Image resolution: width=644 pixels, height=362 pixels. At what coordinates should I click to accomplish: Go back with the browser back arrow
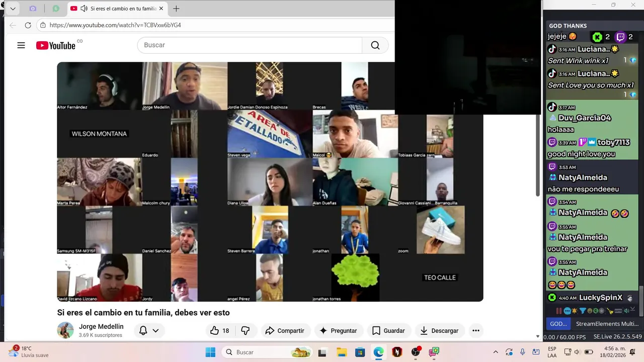13,25
